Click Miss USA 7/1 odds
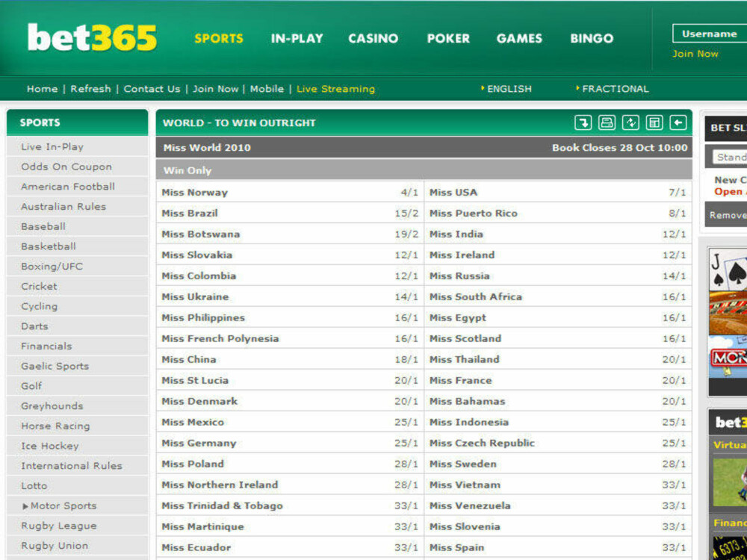This screenshot has width=747, height=560. 677,193
